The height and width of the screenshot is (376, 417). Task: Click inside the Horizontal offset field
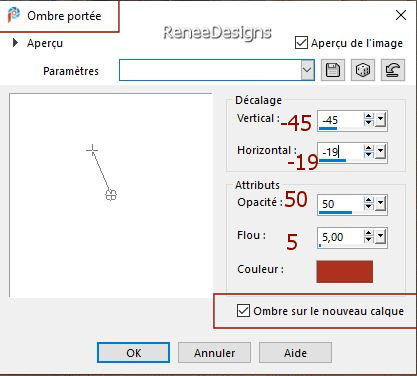[340, 153]
